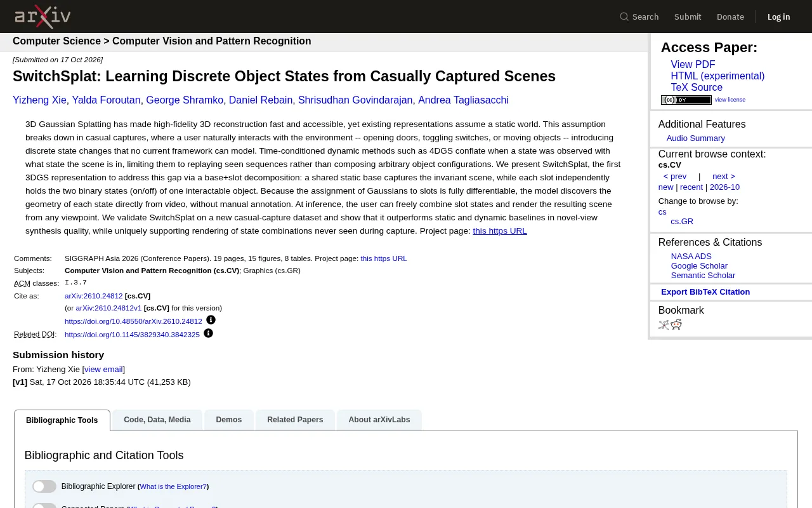Download the TeX Source
The width and height of the screenshot is (812, 508).
(x=697, y=88)
